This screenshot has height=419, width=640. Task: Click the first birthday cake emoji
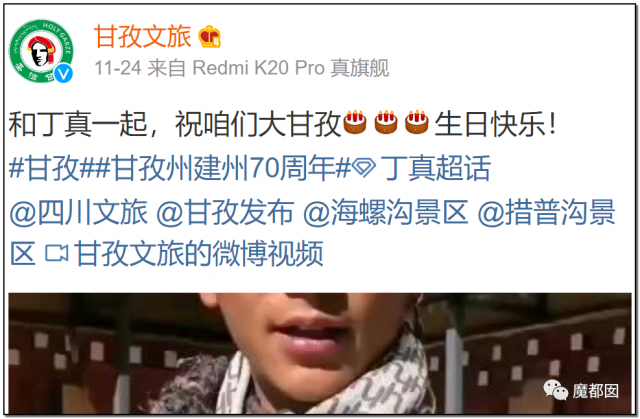pos(355,122)
